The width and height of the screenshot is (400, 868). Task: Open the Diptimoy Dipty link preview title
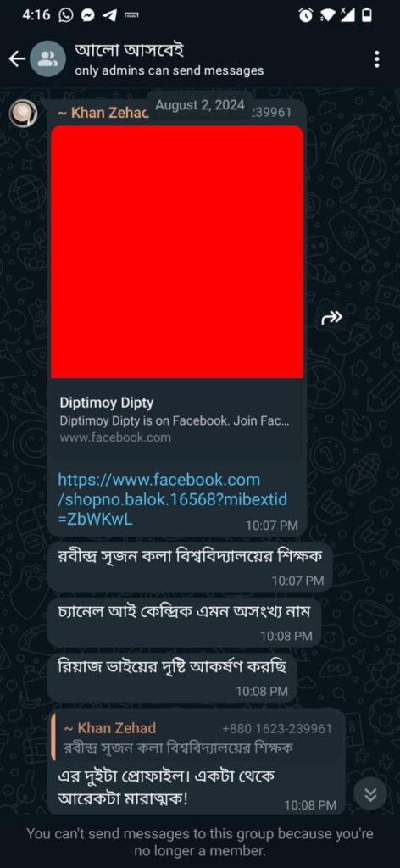[x=107, y=403]
